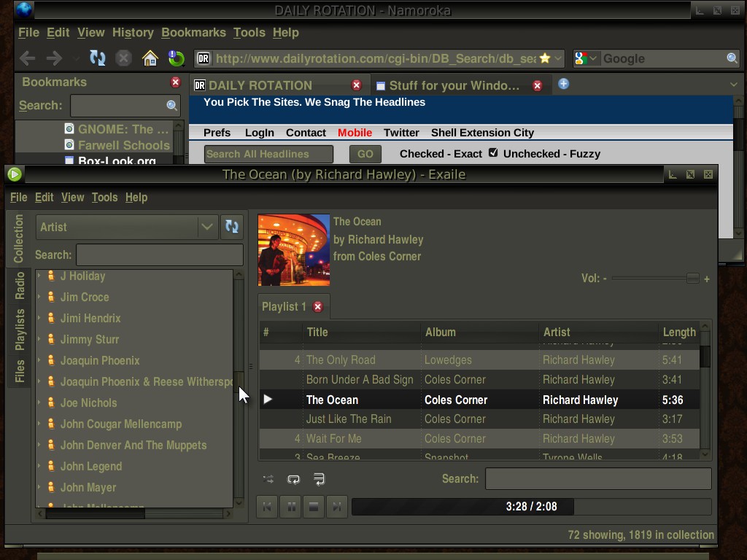The width and height of the screenshot is (747, 560).
Task: Click the track progress bar showing 3:28 / 2:08
Action: (531, 507)
